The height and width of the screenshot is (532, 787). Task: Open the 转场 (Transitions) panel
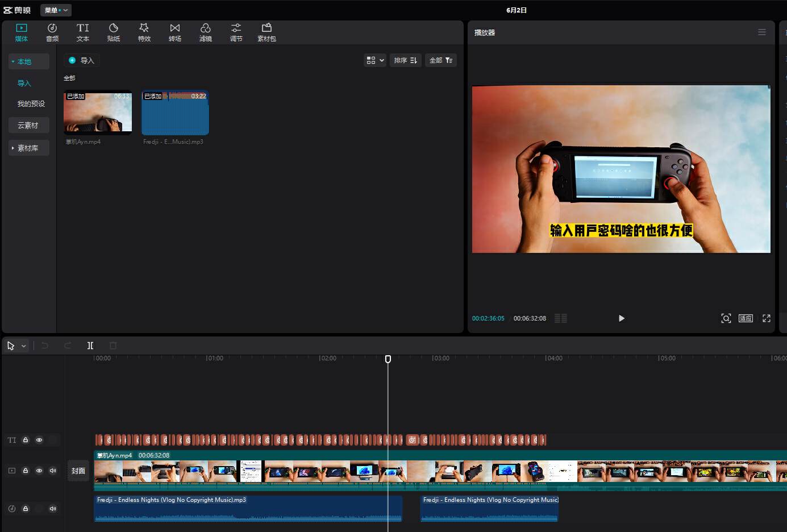(175, 32)
